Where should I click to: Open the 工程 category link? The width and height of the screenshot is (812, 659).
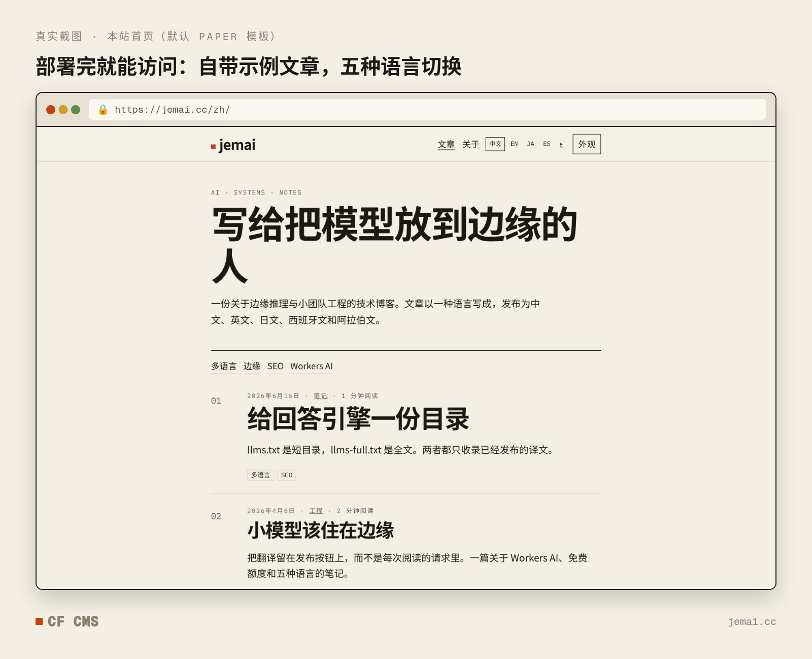point(316,511)
